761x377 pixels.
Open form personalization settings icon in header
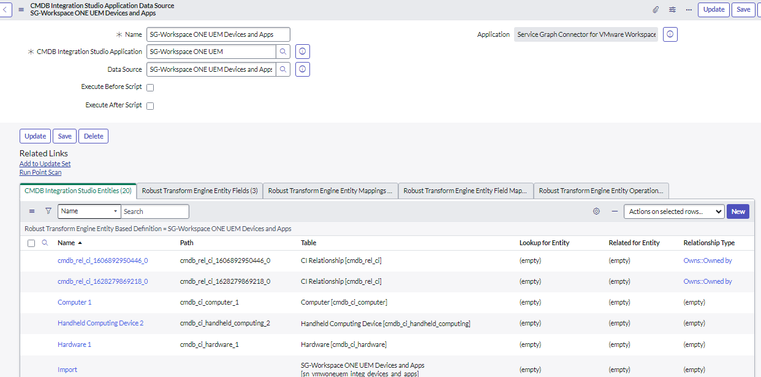tap(672, 10)
